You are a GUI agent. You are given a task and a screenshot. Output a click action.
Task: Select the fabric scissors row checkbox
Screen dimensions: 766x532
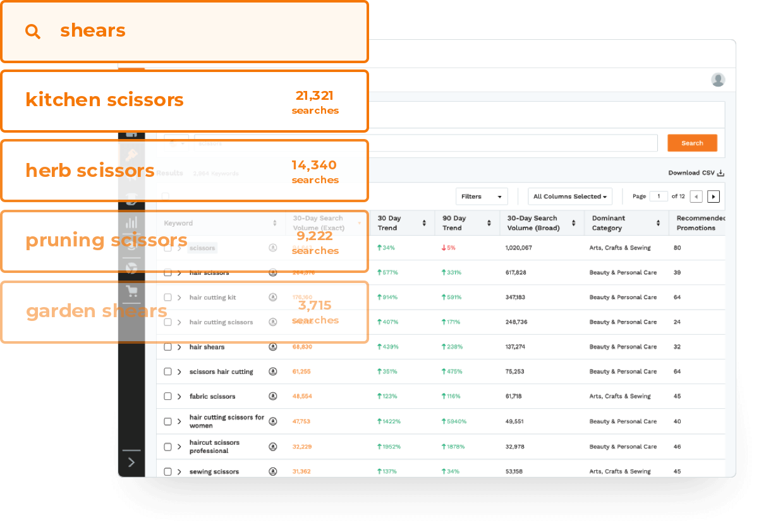point(167,396)
